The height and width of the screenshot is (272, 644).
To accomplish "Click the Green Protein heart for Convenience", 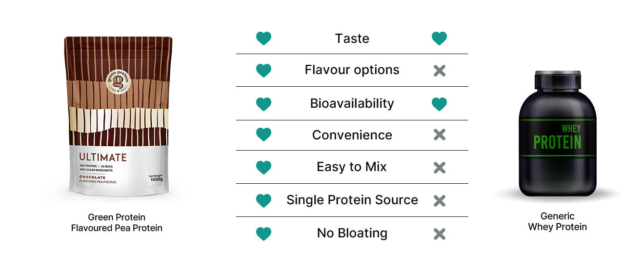I will click(x=263, y=135).
